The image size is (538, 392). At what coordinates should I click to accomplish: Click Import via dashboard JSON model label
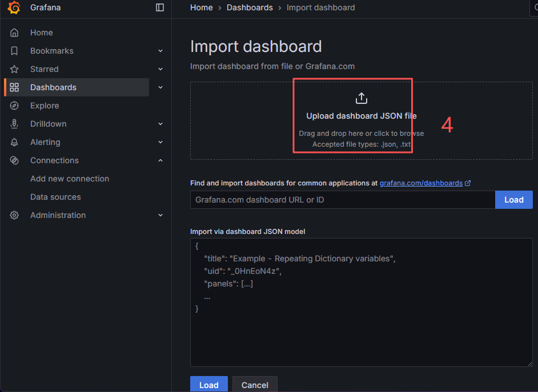[248, 232]
